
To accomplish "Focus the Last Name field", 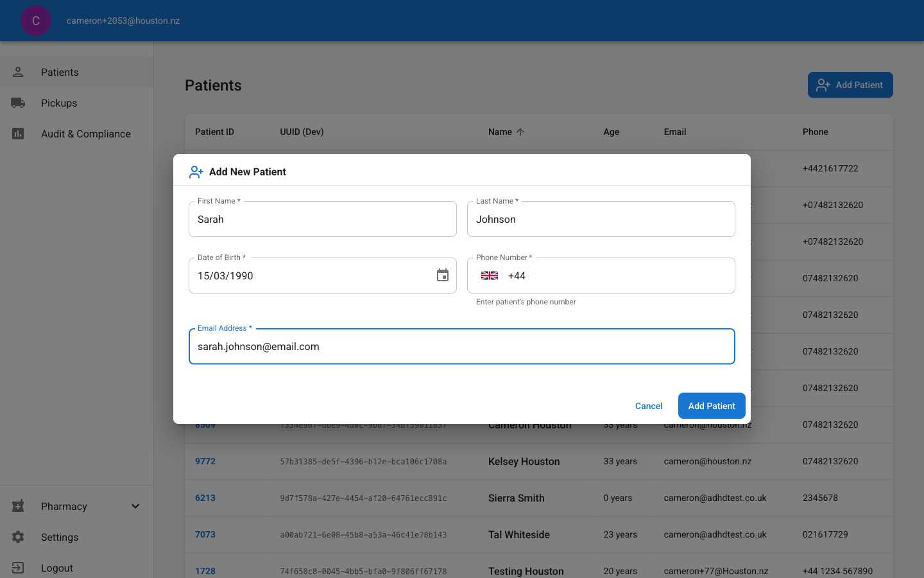I will (601, 219).
